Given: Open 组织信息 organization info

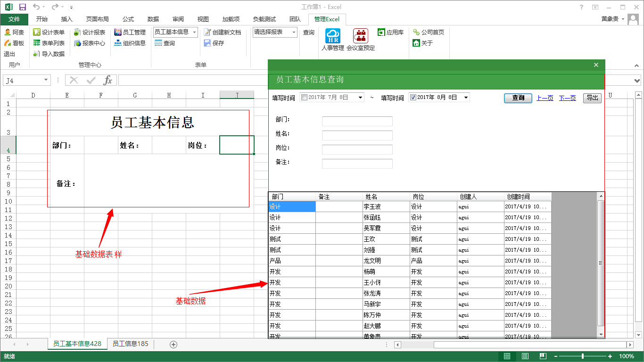Looking at the screenshot, I should pos(118,43).
